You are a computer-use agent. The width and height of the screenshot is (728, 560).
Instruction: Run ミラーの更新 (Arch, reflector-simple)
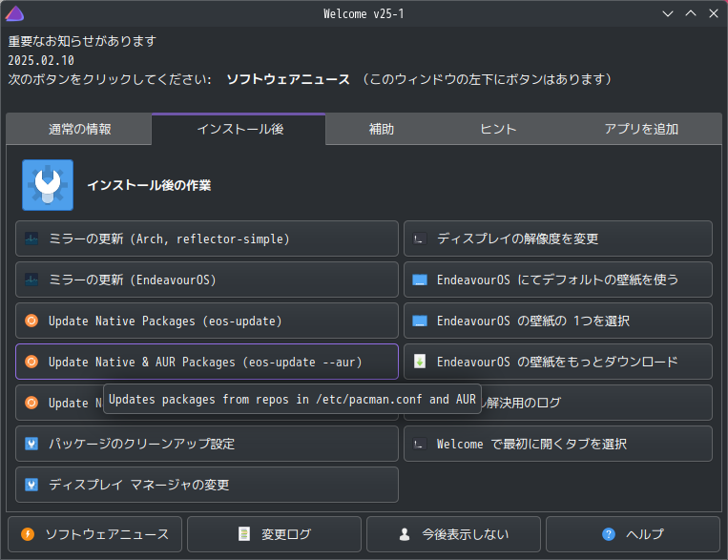(206, 239)
